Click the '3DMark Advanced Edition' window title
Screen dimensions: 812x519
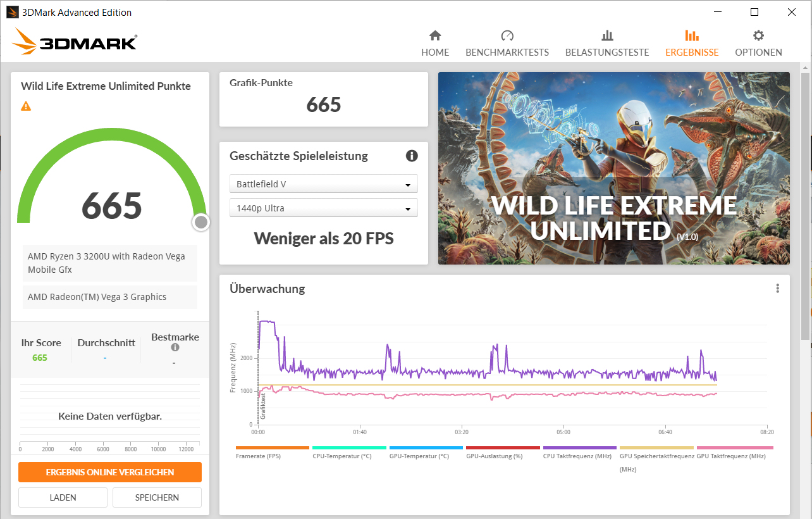pyautogui.click(x=77, y=12)
